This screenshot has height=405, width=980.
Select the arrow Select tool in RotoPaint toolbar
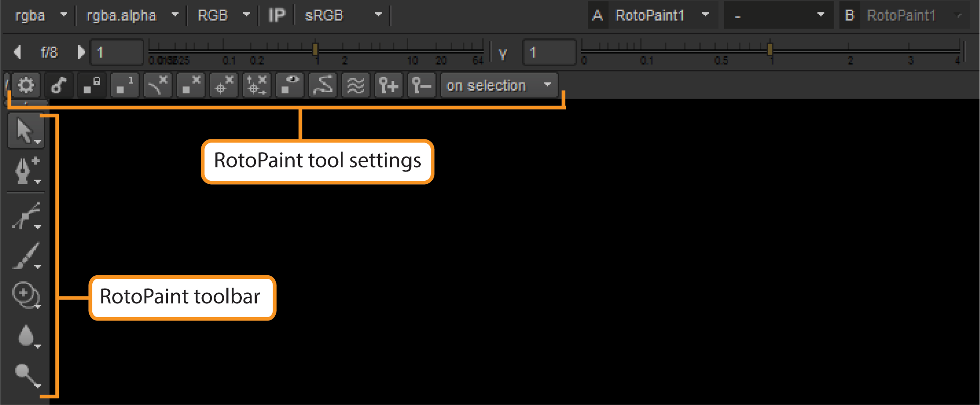coord(26,131)
